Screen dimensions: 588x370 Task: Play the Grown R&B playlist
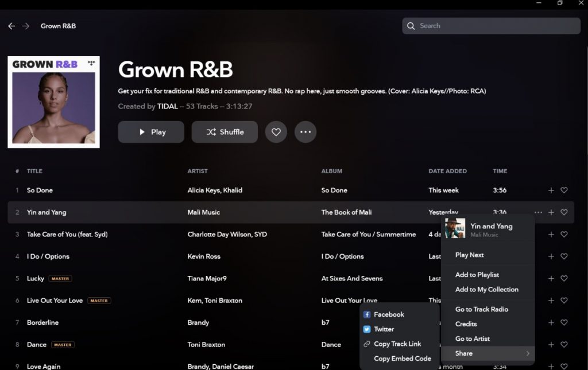point(151,132)
